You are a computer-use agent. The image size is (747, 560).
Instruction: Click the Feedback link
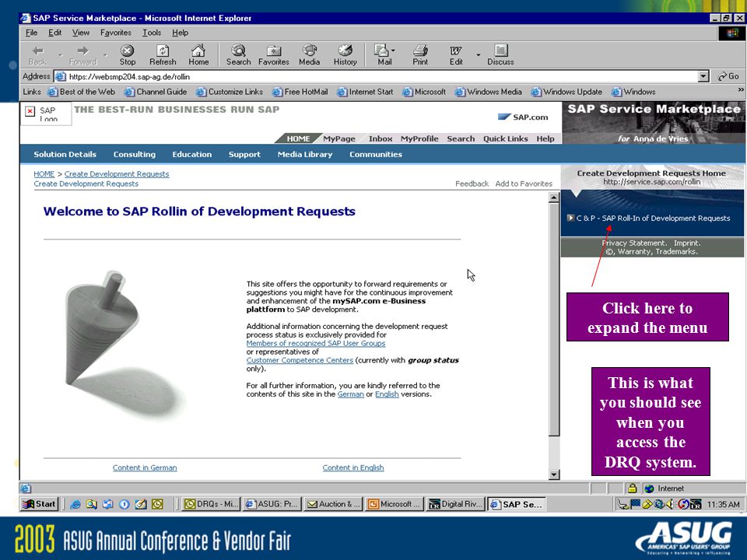(472, 184)
